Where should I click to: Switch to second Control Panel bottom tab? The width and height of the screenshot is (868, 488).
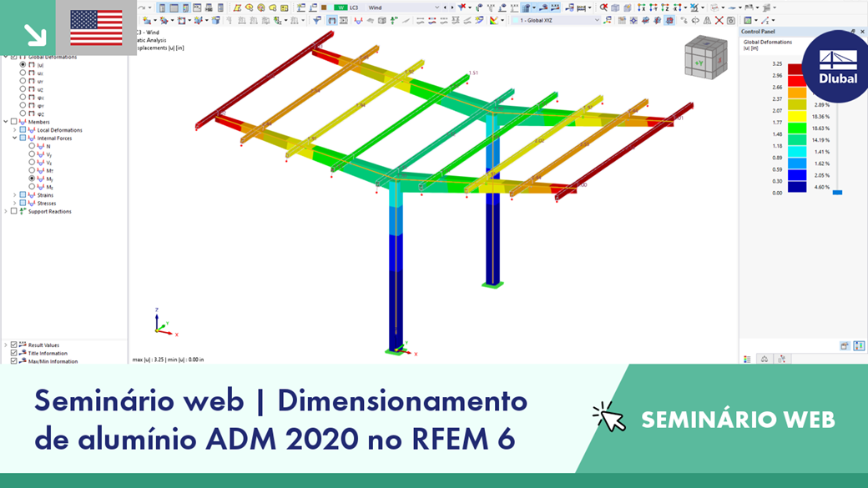(765, 359)
